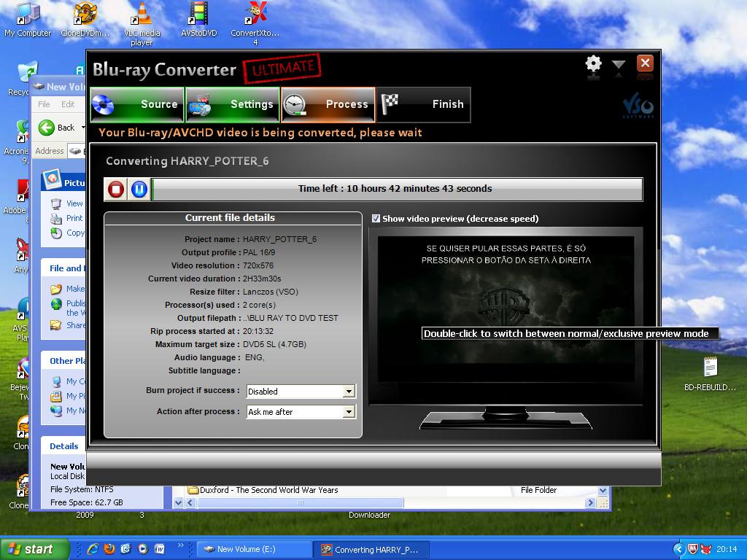Open the down-arrow menu next to gear

coord(619,65)
